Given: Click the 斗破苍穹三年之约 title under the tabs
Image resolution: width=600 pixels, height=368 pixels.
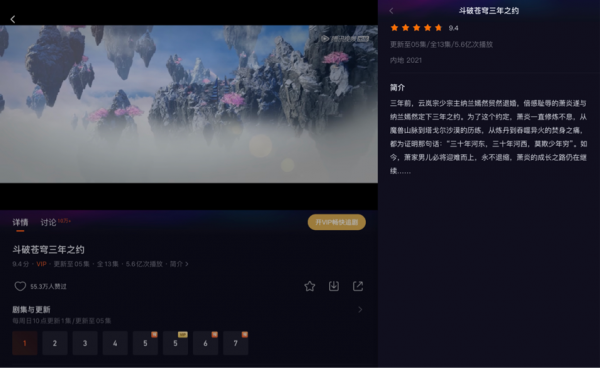Looking at the screenshot, I should tap(48, 250).
